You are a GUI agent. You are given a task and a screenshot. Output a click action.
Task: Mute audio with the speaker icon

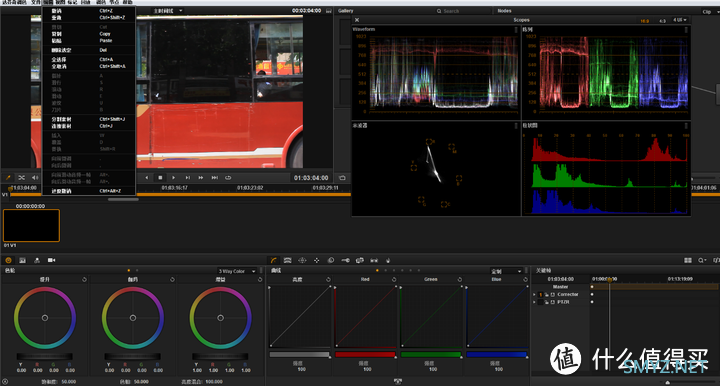tap(35, 177)
